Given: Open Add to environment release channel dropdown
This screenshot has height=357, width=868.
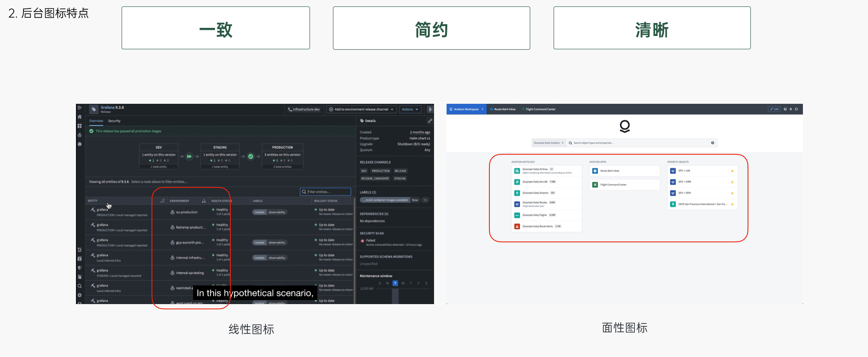Looking at the screenshot, I should [x=361, y=109].
